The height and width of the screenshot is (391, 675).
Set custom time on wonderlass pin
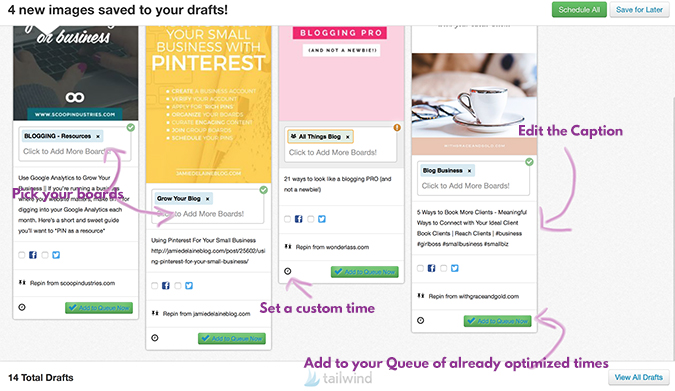coord(288,271)
